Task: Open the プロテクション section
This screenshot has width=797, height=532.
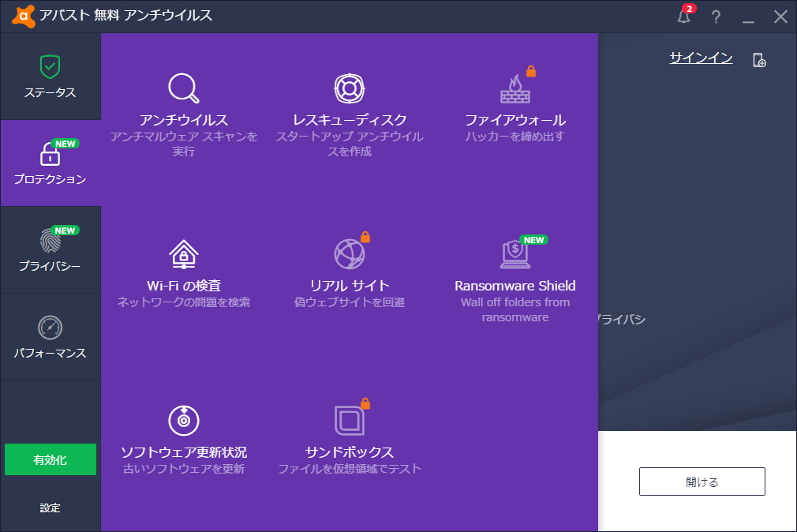Action: click(50, 163)
